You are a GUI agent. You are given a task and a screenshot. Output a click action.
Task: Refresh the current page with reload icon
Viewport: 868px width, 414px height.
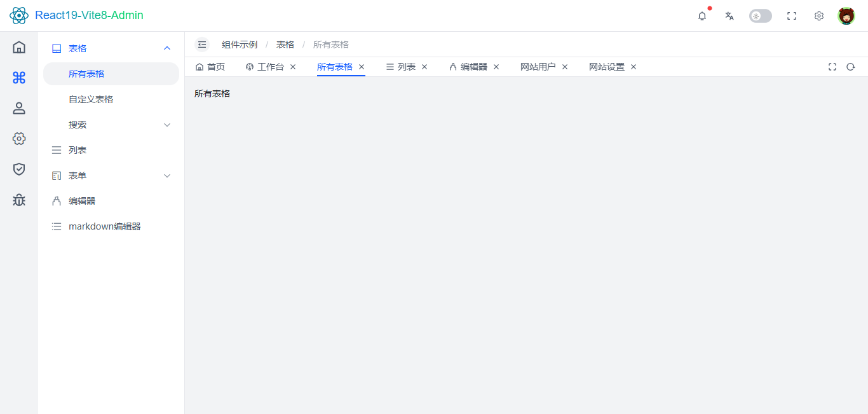(x=851, y=67)
